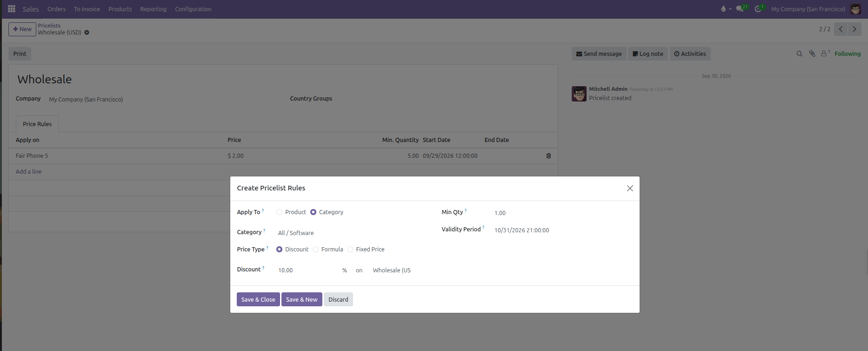Screen dimensions: 868x351
Task: Click the Log note button
Action: 648,54
